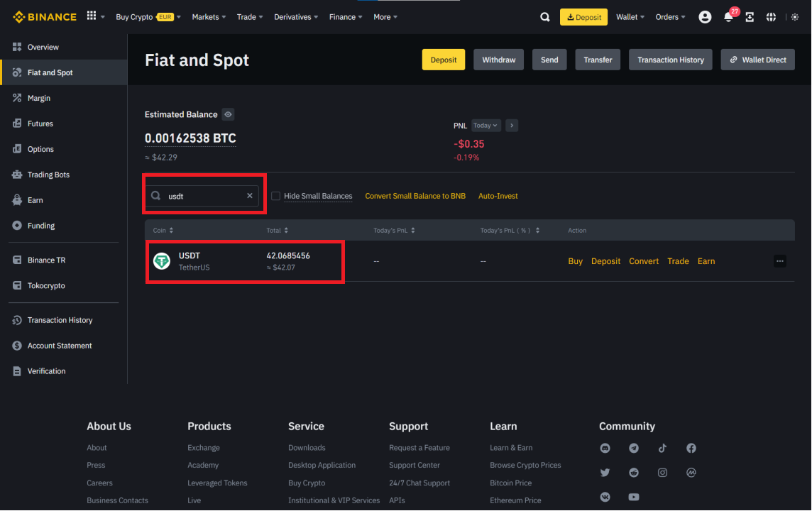Click the Facebook community icon

click(691, 449)
